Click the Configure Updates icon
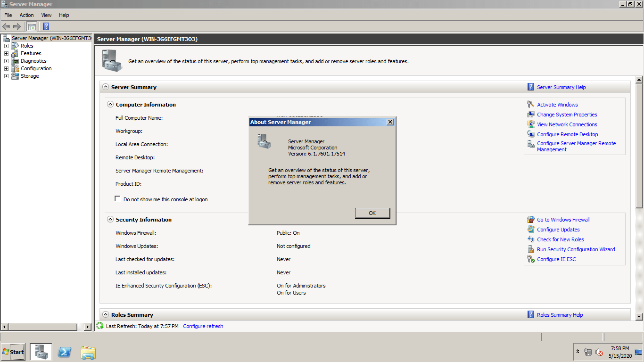Viewport: 644px width, 362px height. tap(531, 230)
